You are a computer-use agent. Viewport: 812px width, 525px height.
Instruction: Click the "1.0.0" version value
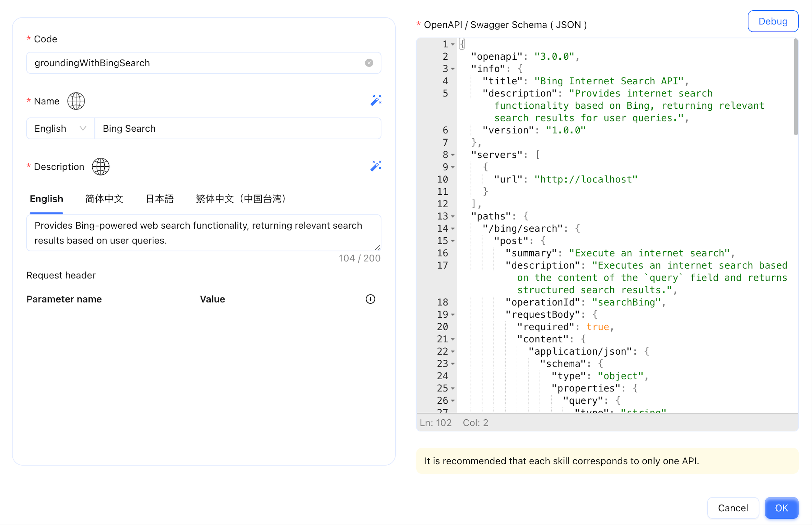click(566, 130)
